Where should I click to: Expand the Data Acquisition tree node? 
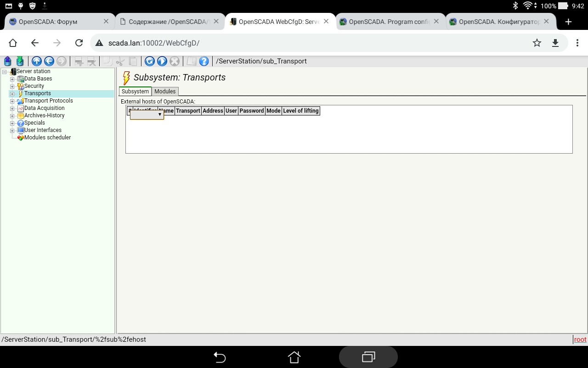pyautogui.click(x=12, y=108)
